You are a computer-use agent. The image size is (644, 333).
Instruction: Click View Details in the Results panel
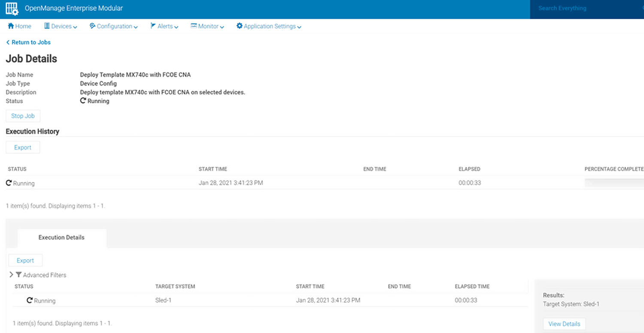(564, 324)
